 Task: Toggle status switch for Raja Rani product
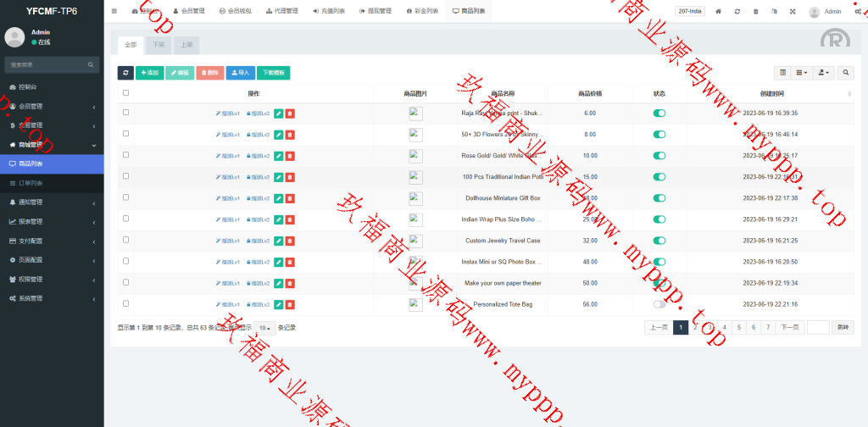pos(659,113)
